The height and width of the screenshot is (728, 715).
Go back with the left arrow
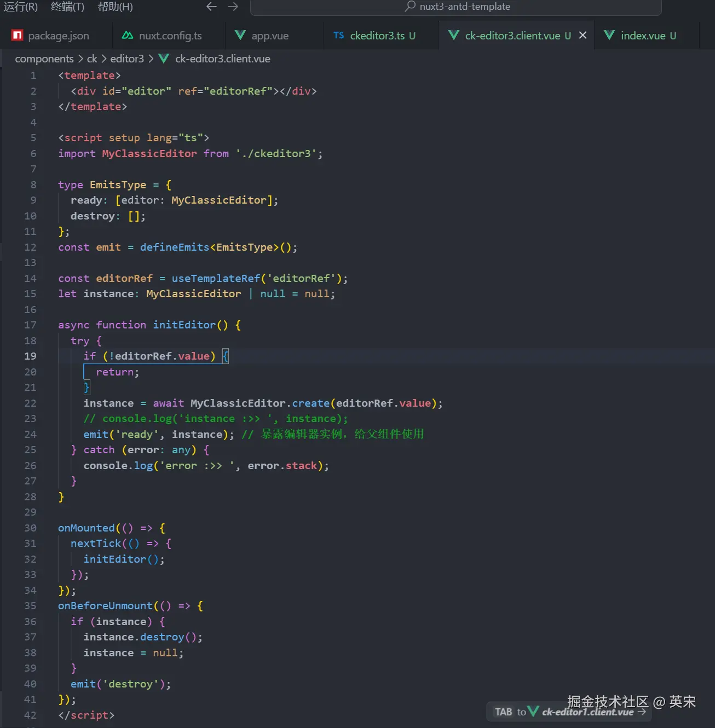pyautogui.click(x=211, y=7)
